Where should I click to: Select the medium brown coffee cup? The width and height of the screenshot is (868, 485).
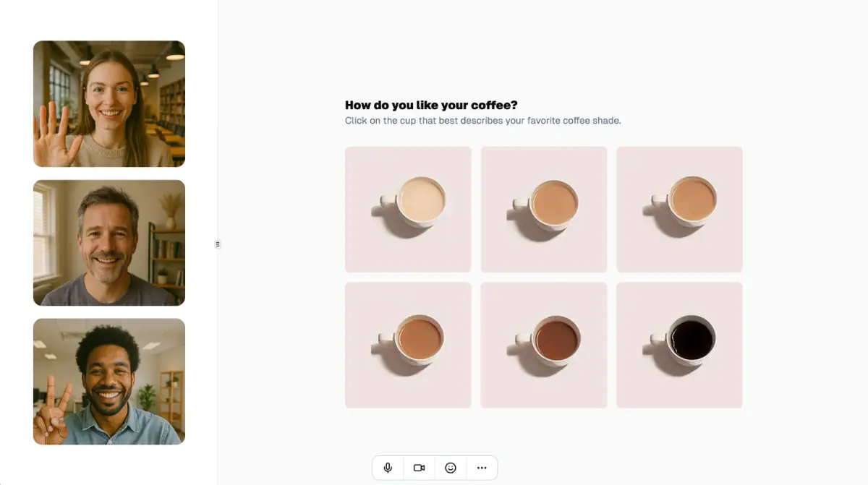[x=408, y=345]
